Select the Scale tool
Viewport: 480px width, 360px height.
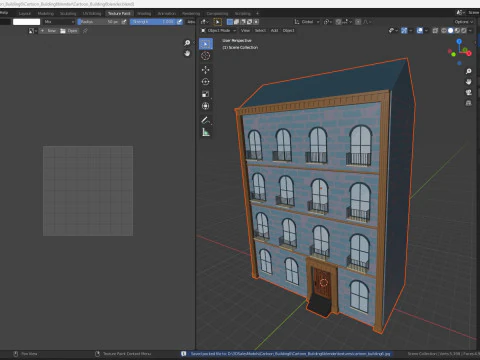coord(206,94)
